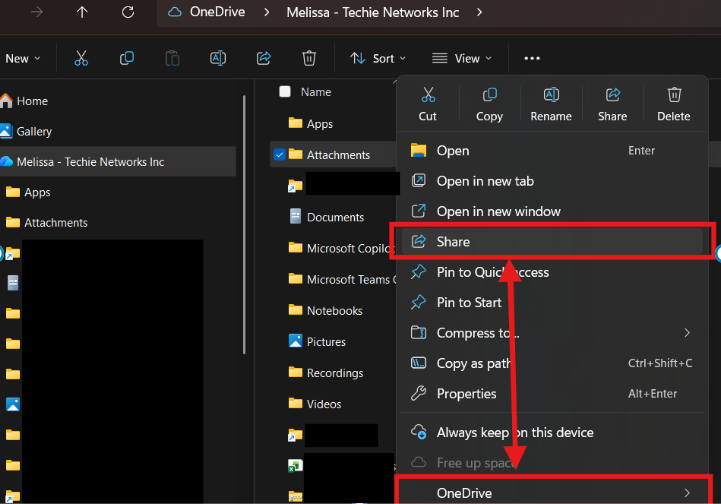Navigate up one folder level

tap(82, 12)
